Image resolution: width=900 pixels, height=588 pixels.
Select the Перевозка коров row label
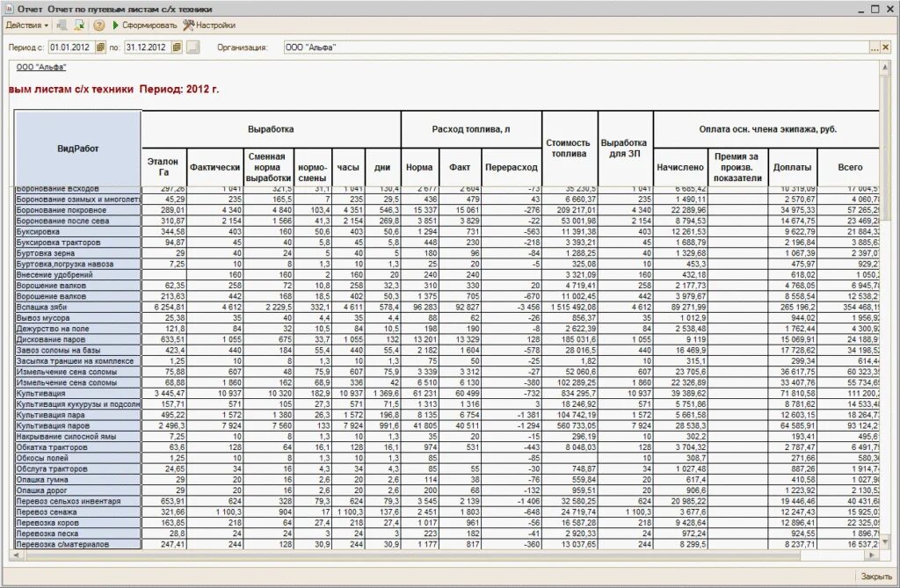coord(77,523)
